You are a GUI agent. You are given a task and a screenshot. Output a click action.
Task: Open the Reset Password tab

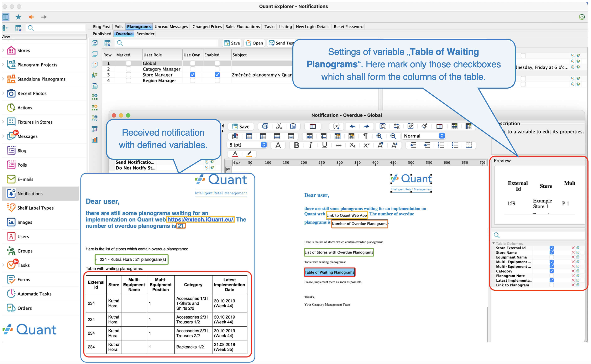349,27
